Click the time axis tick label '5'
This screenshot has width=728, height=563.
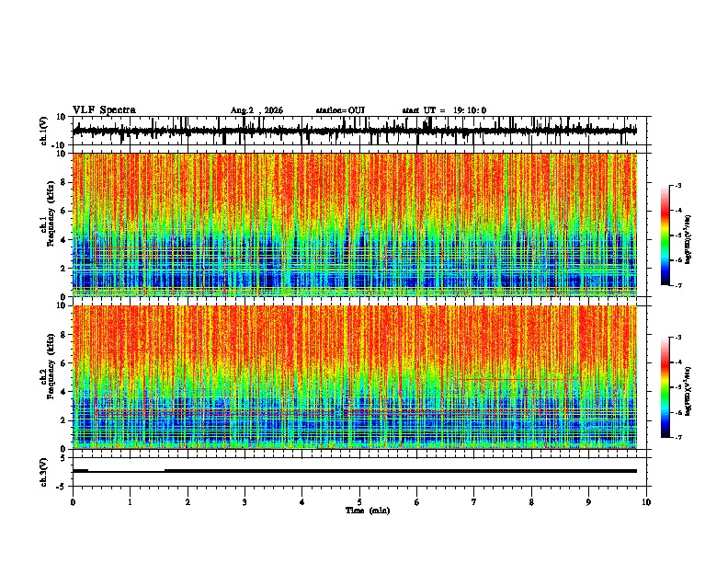click(359, 502)
